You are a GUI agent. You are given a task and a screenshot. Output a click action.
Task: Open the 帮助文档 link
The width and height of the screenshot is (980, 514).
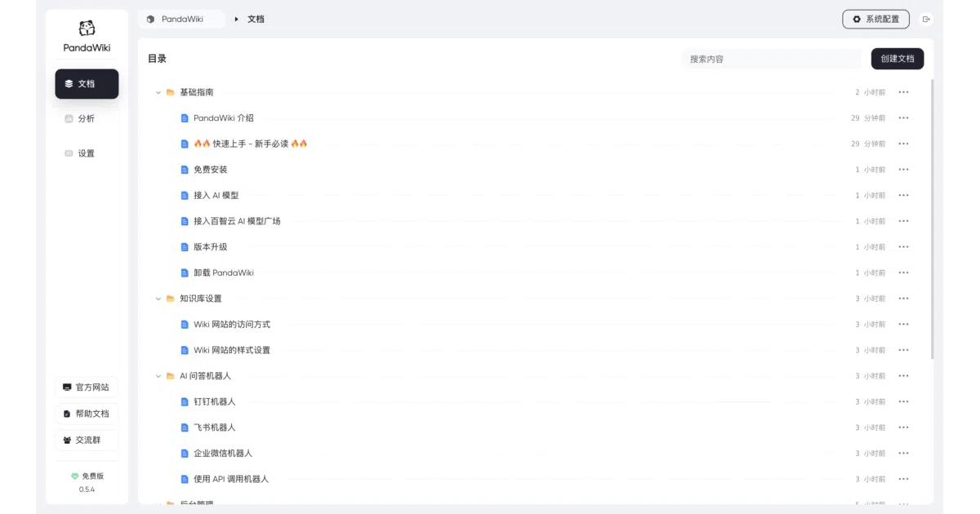point(87,414)
